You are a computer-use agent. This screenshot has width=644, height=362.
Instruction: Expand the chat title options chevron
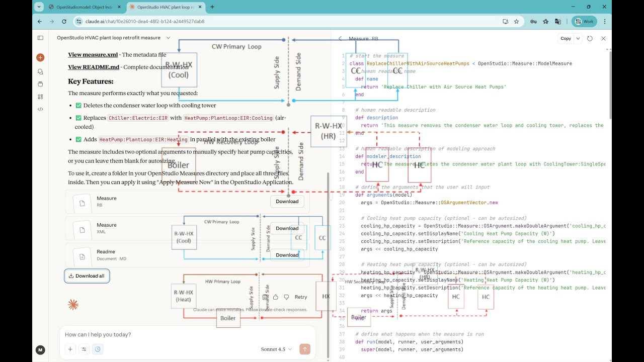coord(168,38)
